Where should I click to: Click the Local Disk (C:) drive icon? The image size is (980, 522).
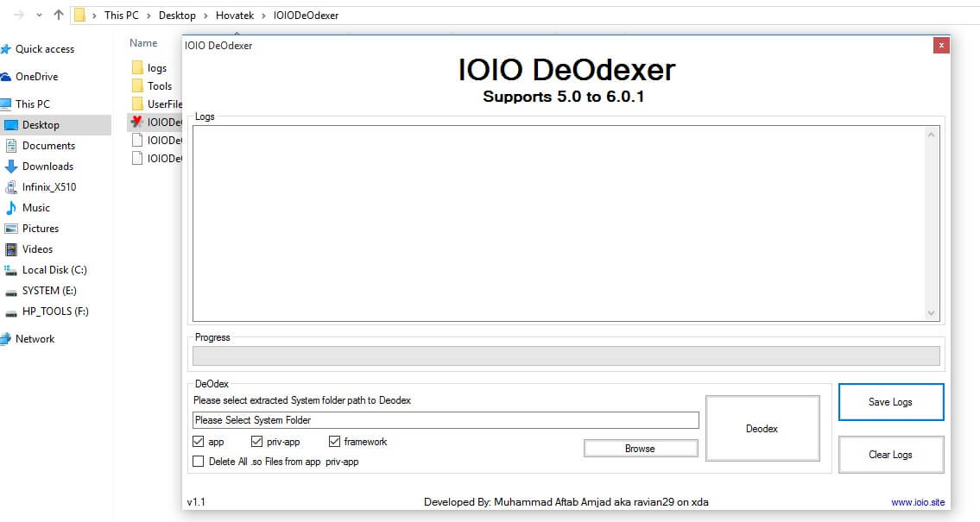[x=11, y=270]
